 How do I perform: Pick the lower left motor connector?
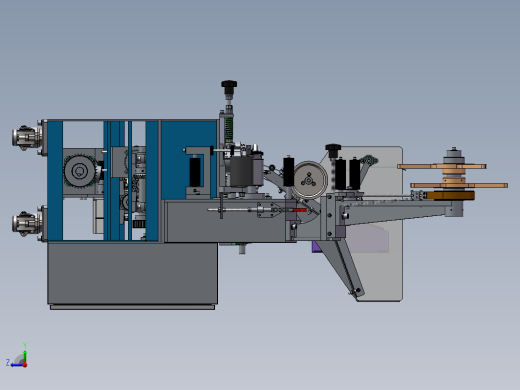[x=26, y=223]
